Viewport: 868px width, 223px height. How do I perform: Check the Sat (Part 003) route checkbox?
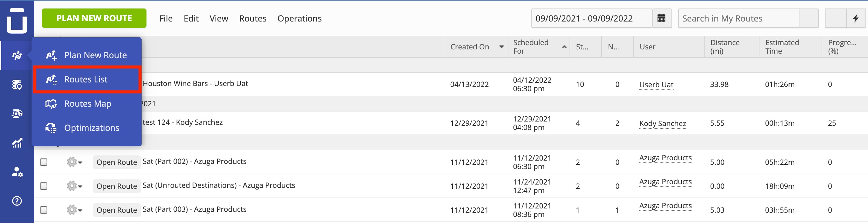[44, 210]
